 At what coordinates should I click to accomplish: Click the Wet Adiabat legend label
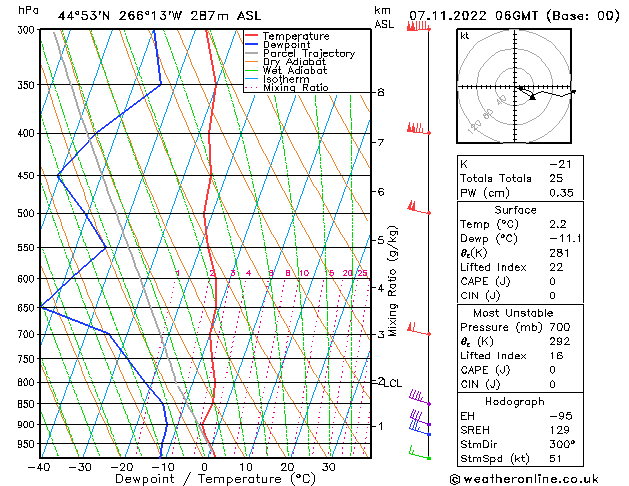(295, 71)
